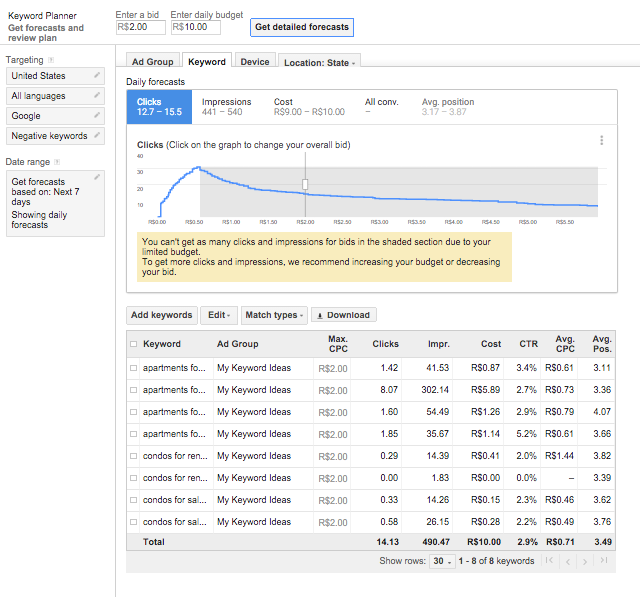
Task: Click My Keyword Ideas in R$0.15 cost row
Action: point(254,500)
